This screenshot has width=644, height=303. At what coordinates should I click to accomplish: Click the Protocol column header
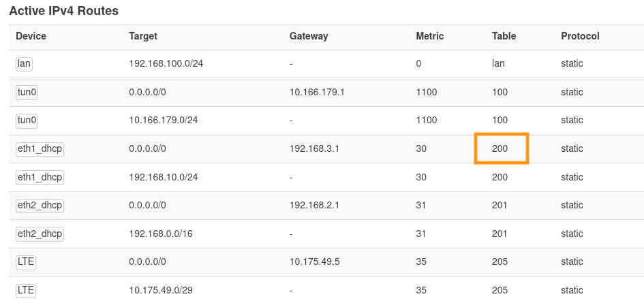tap(580, 36)
